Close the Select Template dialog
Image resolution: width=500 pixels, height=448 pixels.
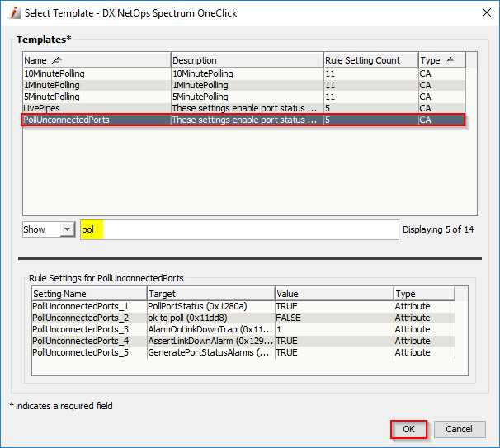point(487,12)
